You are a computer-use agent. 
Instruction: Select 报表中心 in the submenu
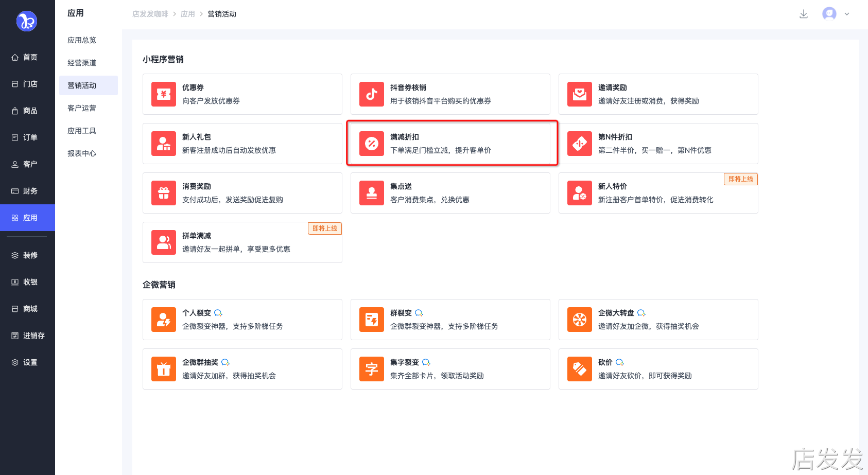(x=82, y=153)
